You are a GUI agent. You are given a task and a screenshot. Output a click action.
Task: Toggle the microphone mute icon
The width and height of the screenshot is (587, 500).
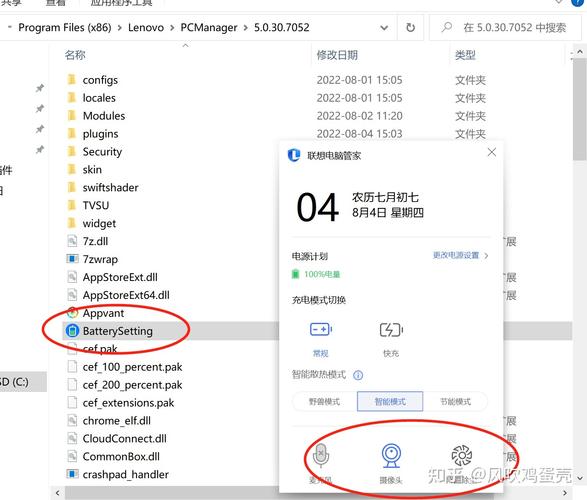321,455
